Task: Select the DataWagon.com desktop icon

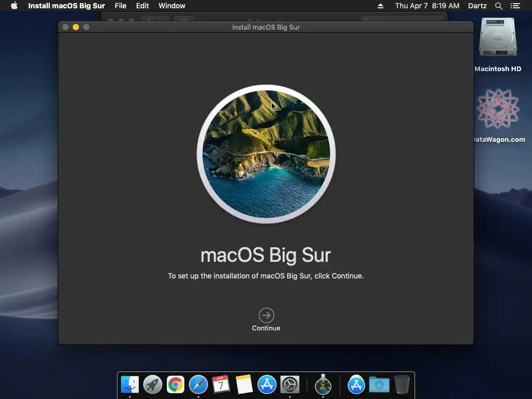Action: (498, 109)
